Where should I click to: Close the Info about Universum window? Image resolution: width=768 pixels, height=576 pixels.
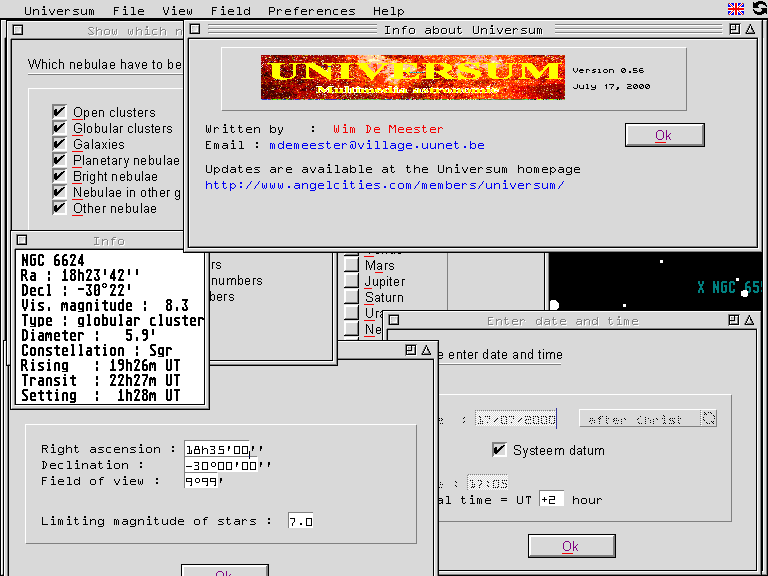point(194,30)
